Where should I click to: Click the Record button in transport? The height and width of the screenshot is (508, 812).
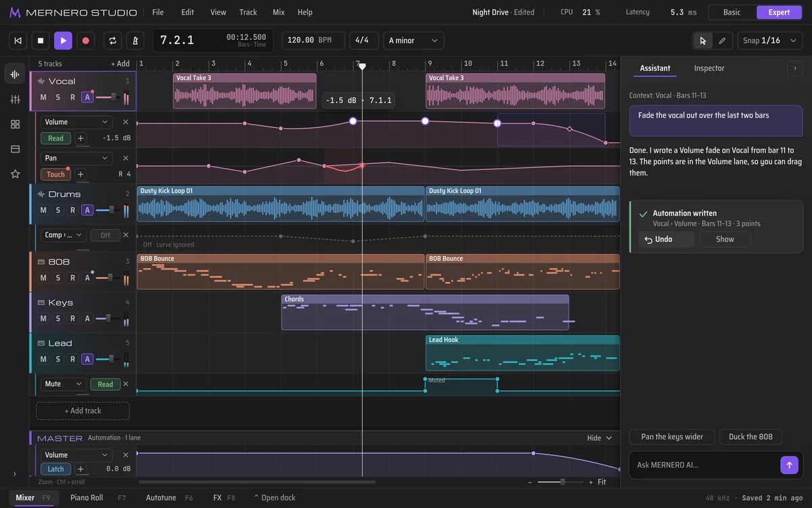[85, 41]
